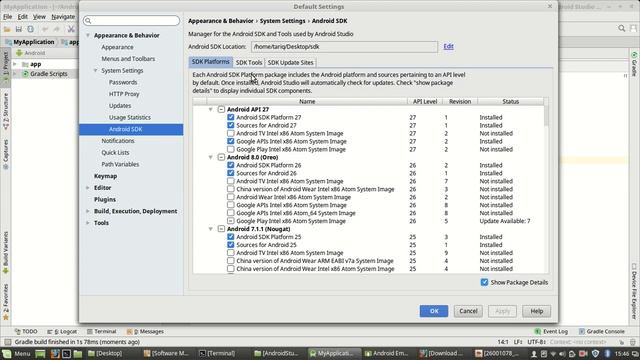Select Appearance settings page
Viewport: 640px width, 360px height.
117,47
